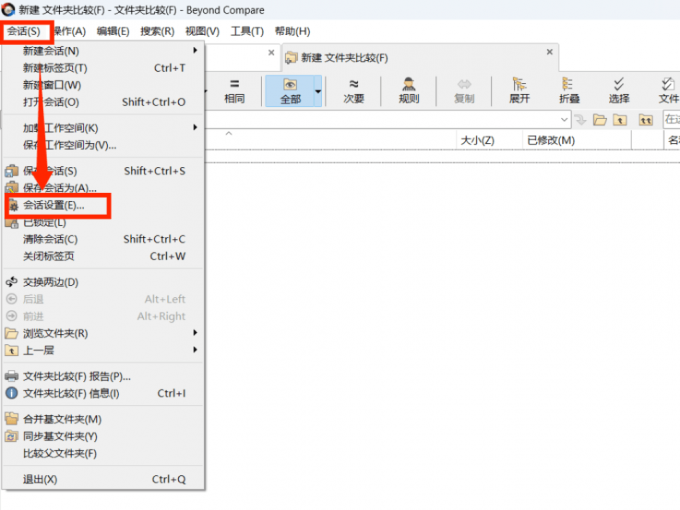Close the first partially hidden tab
Image resolution: width=680 pixels, height=510 pixels.
[x=271, y=52]
